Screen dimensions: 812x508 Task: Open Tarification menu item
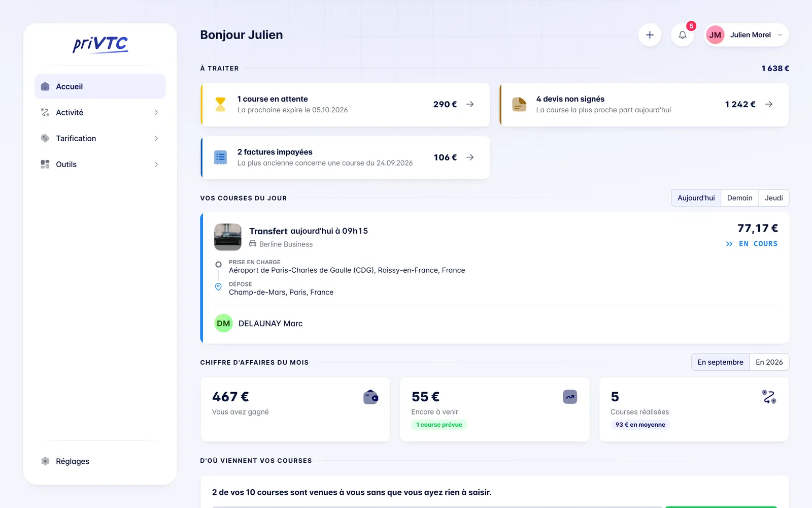[x=100, y=138]
